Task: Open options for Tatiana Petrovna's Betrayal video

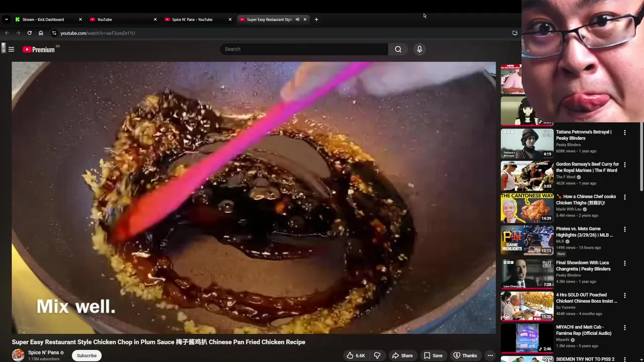Action: (x=625, y=133)
